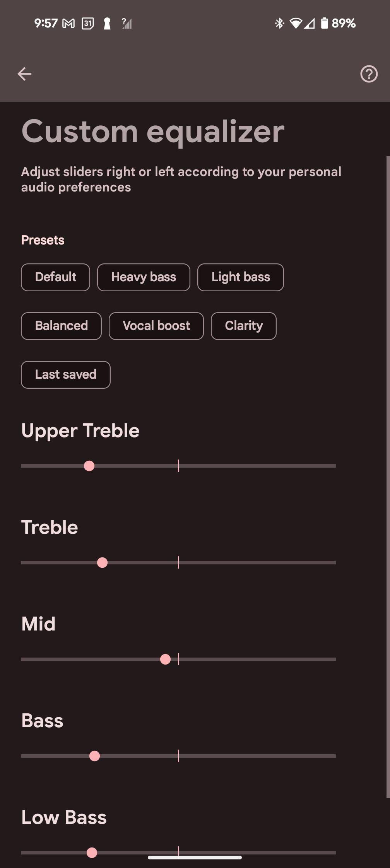The image size is (390, 868).
Task: Tap the Bluetooth status icon
Action: [x=279, y=24]
